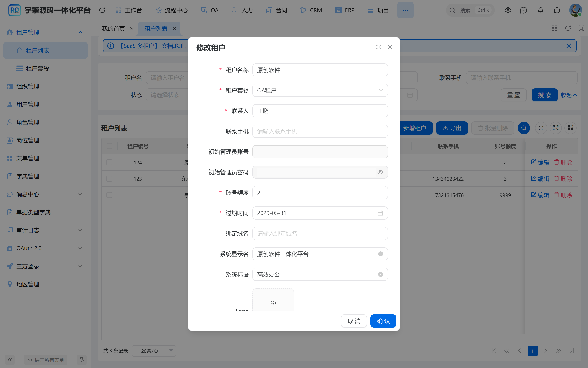Click the round search toggle in table toolbar
The width and height of the screenshot is (588, 368).
coord(524,128)
